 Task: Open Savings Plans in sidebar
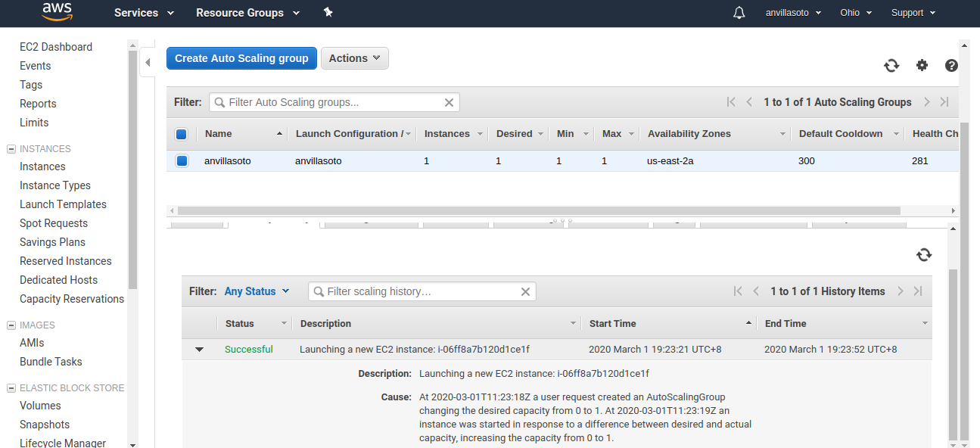(52, 242)
